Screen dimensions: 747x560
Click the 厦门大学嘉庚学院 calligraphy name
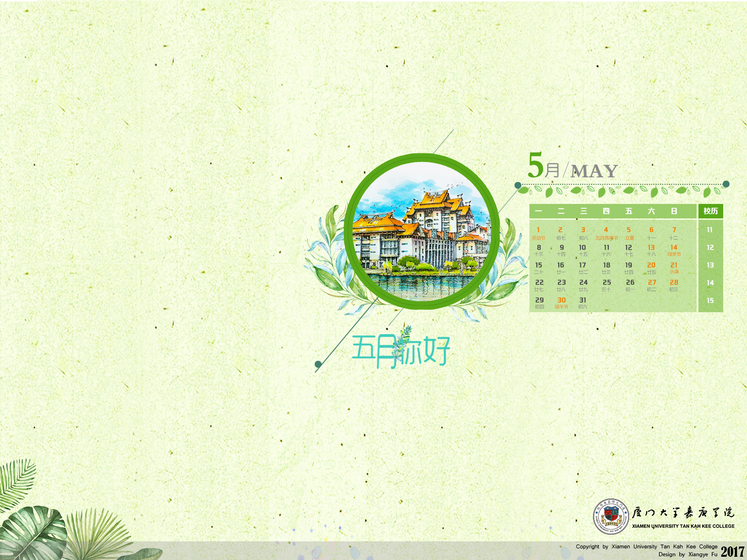[683, 513]
